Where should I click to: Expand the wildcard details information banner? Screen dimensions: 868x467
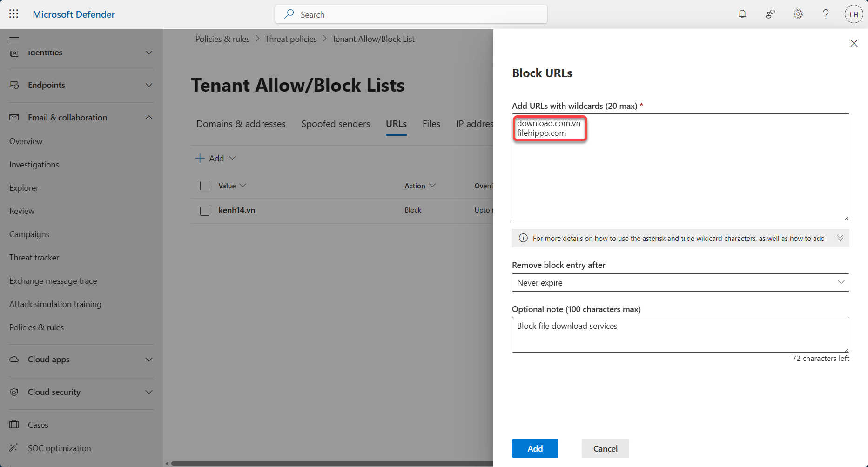pos(840,238)
